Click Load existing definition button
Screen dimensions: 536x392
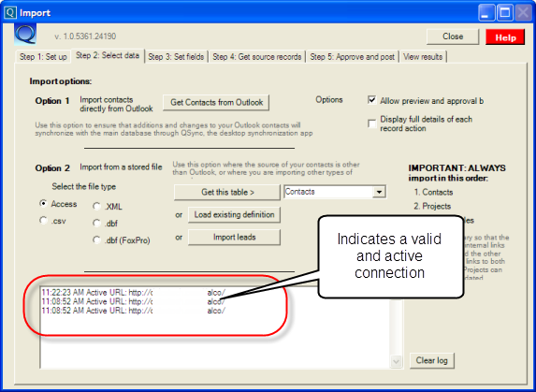tap(234, 214)
